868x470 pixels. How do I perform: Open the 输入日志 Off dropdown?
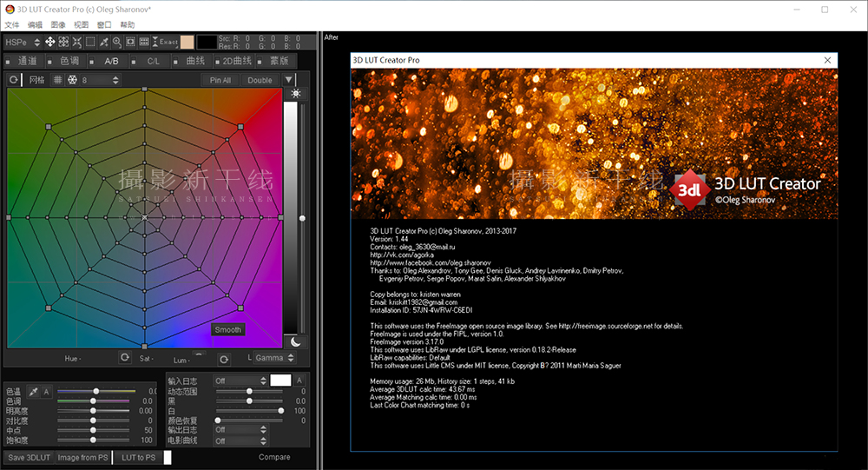click(x=240, y=381)
